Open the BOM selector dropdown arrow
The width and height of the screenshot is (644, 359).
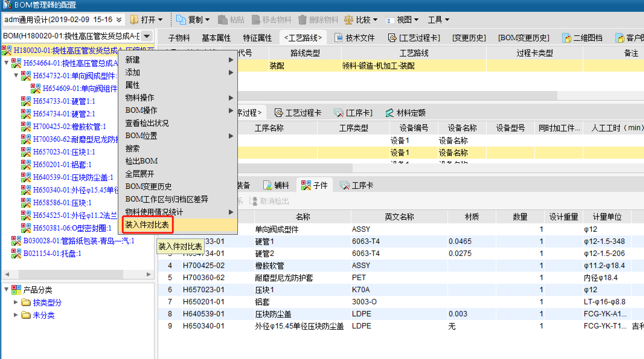point(147,36)
